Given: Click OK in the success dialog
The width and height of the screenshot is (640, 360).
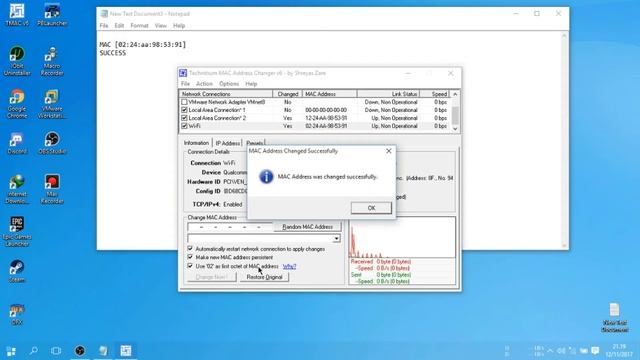Looking at the screenshot, I should pyautogui.click(x=371, y=208).
